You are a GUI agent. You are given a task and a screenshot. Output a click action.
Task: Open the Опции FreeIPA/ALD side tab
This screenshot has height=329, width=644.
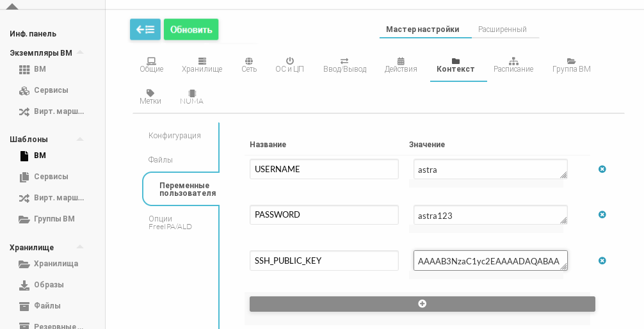tap(170, 222)
